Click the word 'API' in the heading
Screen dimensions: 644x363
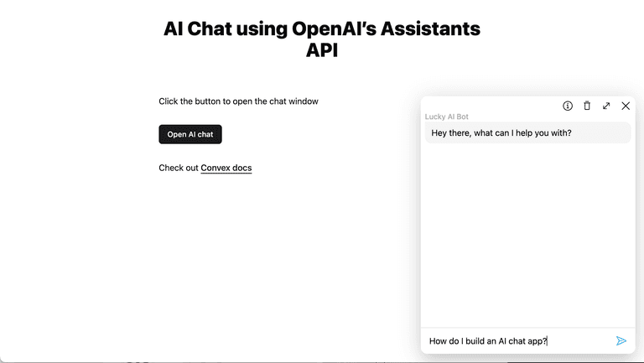[x=322, y=50]
